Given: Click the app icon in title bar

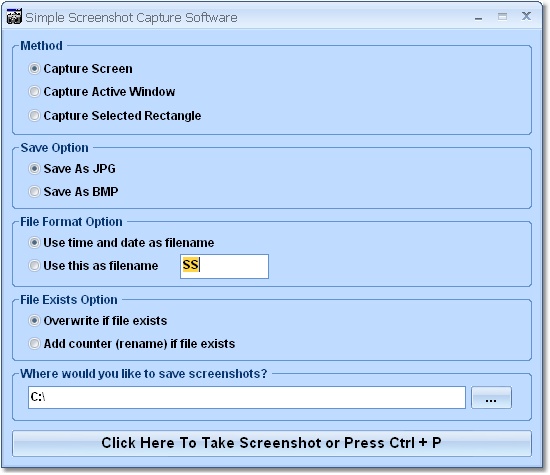Looking at the screenshot, I should [14, 16].
